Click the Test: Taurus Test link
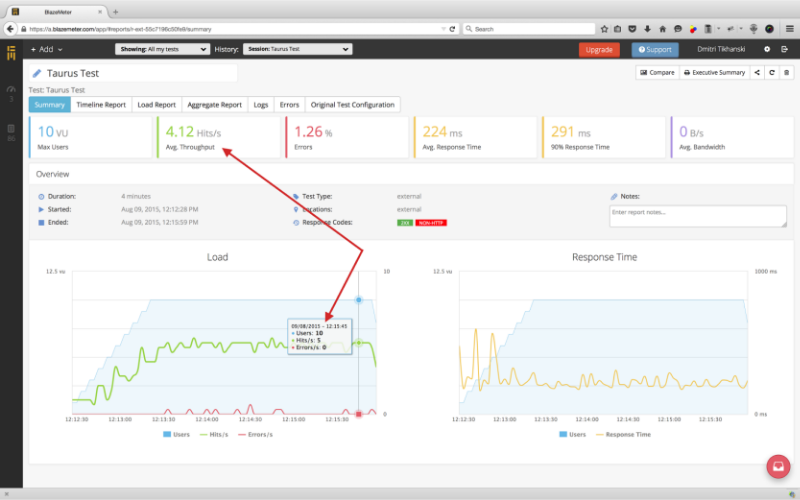 (x=57, y=90)
